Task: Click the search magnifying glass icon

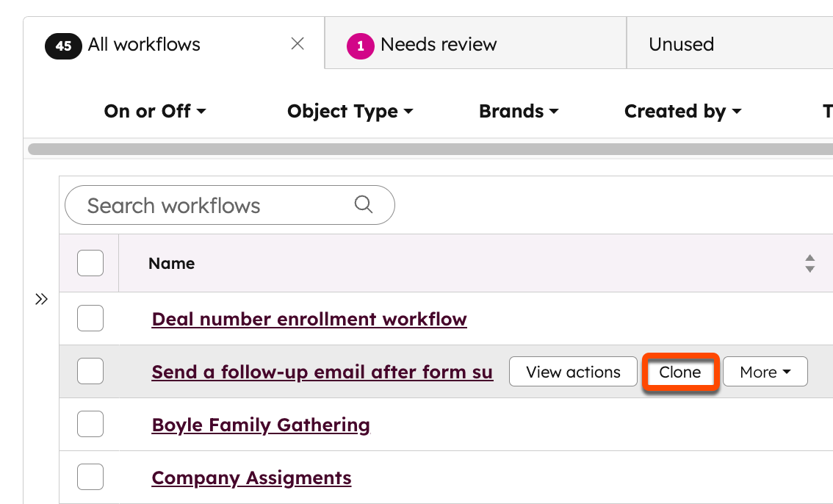Action: pos(364,205)
